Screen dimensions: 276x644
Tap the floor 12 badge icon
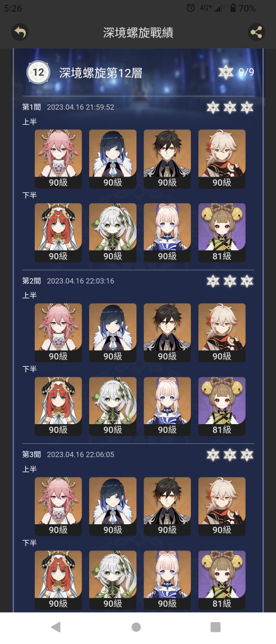pos(38,72)
